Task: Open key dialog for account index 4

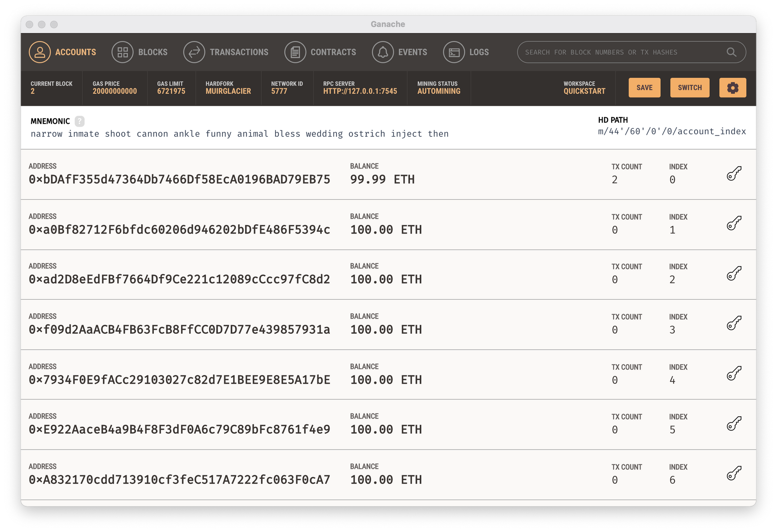Action: 734,373
